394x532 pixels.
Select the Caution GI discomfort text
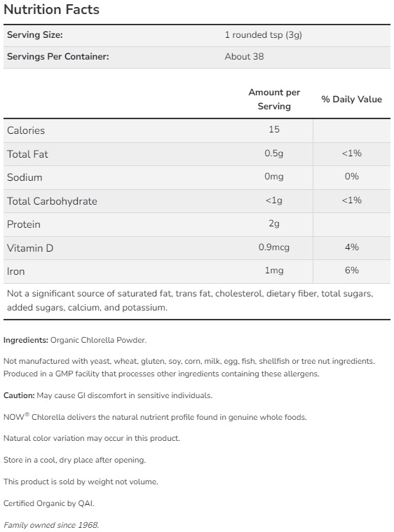(108, 395)
